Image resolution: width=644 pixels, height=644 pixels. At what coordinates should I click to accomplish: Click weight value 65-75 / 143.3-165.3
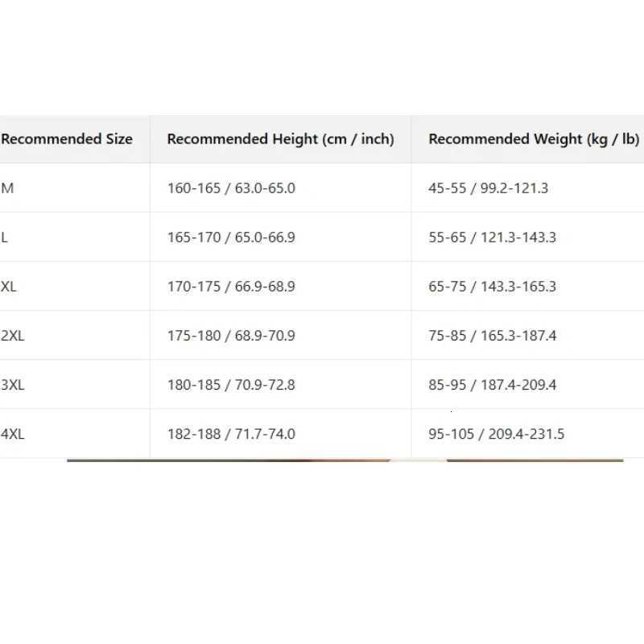coord(492,287)
